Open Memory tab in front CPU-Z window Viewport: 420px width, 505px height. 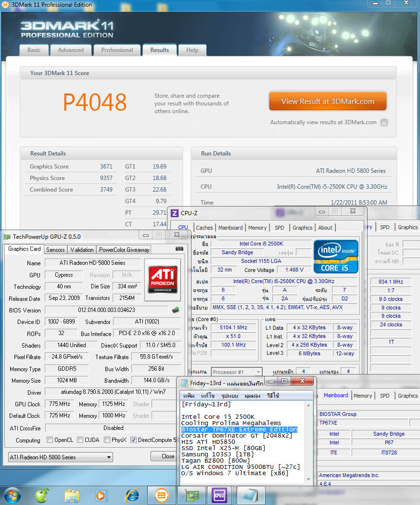(257, 227)
